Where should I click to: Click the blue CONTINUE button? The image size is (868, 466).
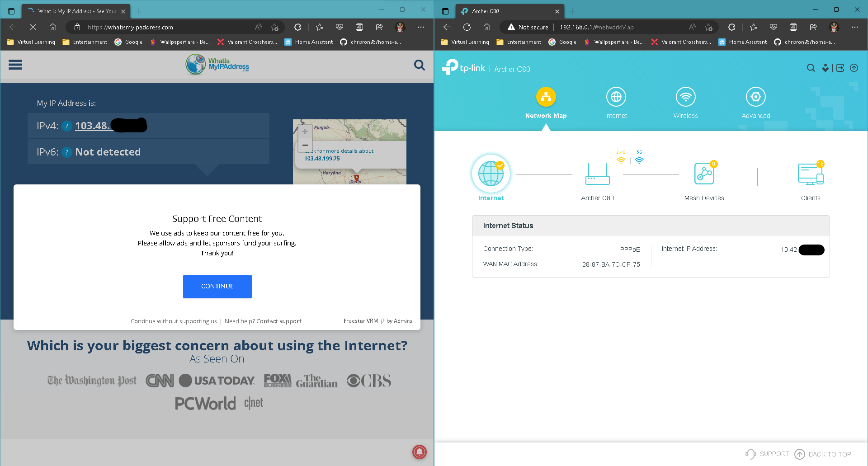coord(217,287)
